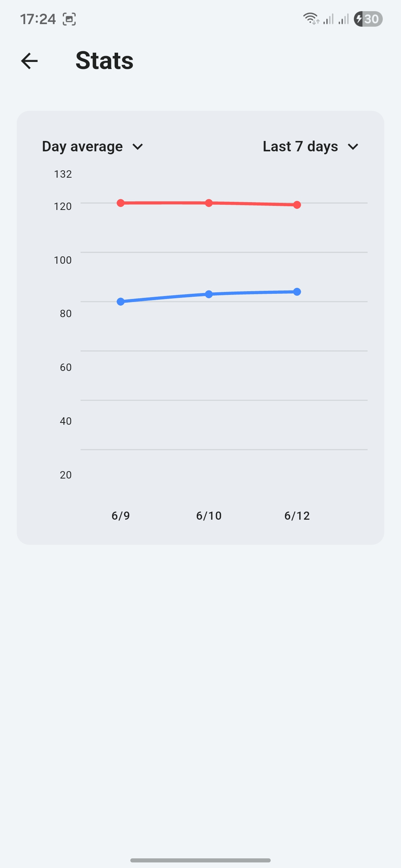Image resolution: width=401 pixels, height=868 pixels.
Task: Select the blue data point on 6/10
Action: click(209, 294)
